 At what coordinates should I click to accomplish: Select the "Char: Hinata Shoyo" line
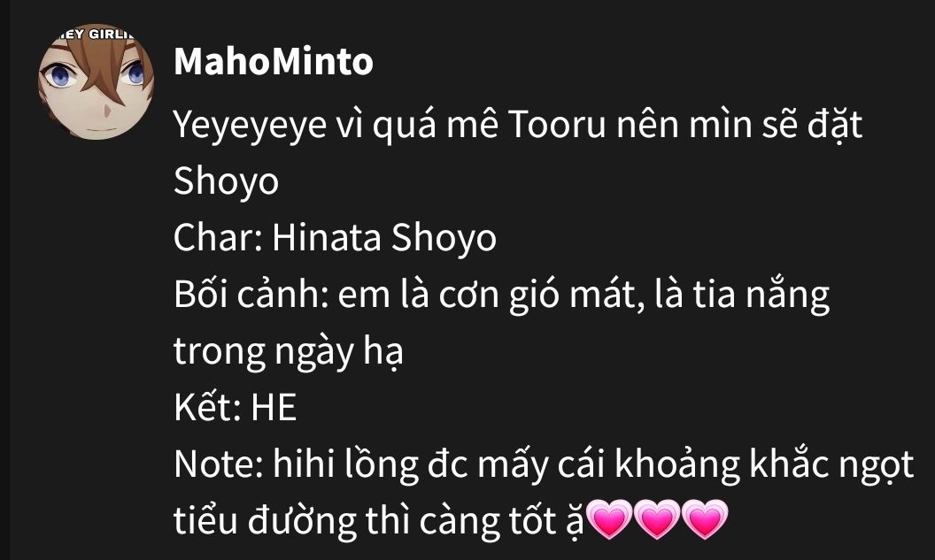click(x=335, y=238)
